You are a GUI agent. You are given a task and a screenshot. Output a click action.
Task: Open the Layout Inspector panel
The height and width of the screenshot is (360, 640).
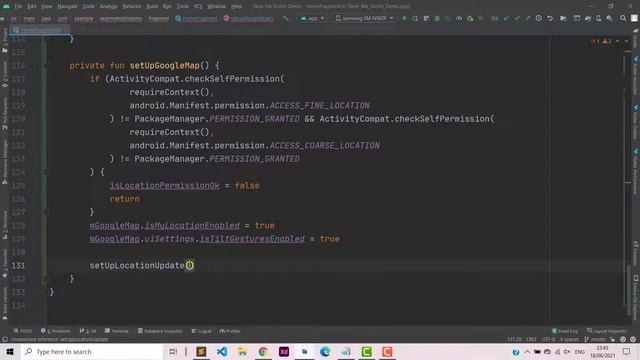pos(607,331)
